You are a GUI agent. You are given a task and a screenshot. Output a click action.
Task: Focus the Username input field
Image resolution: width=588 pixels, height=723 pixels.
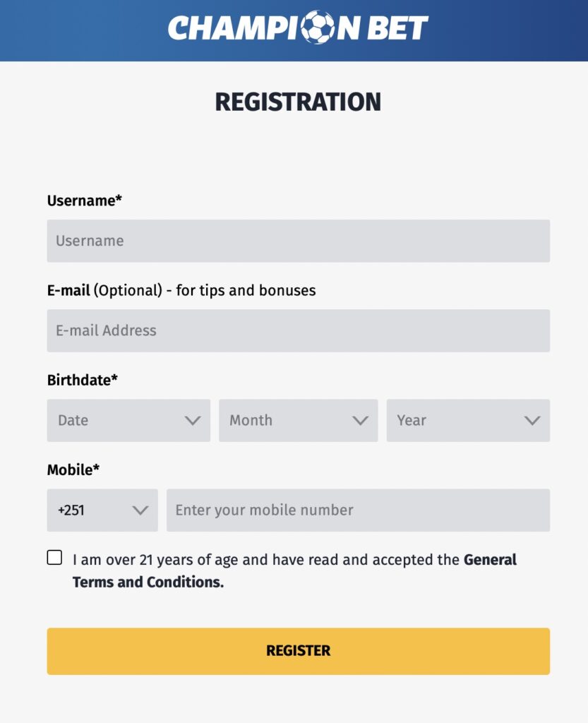299,241
